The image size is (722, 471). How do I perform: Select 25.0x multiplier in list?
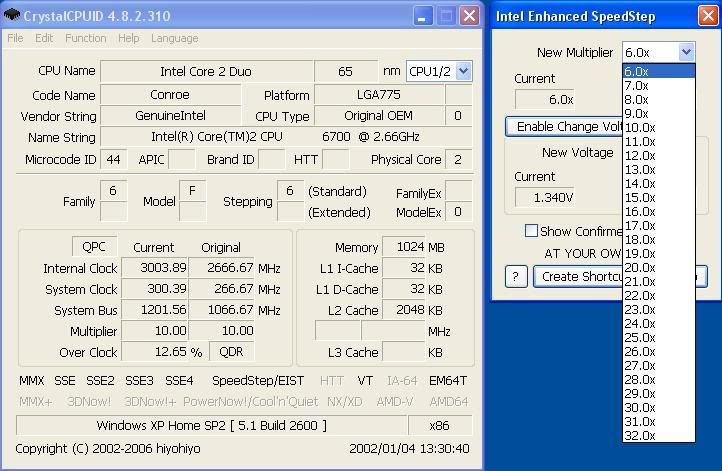pos(658,337)
